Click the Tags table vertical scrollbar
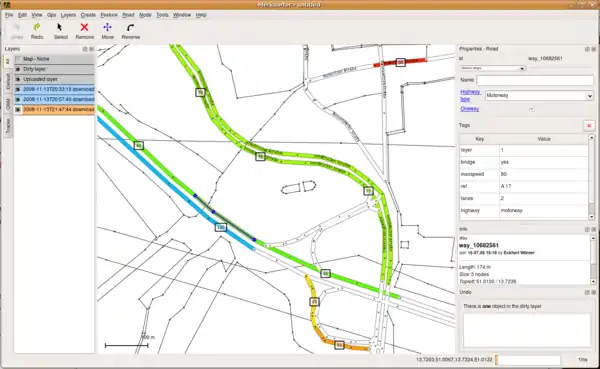 [x=591, y=176]
